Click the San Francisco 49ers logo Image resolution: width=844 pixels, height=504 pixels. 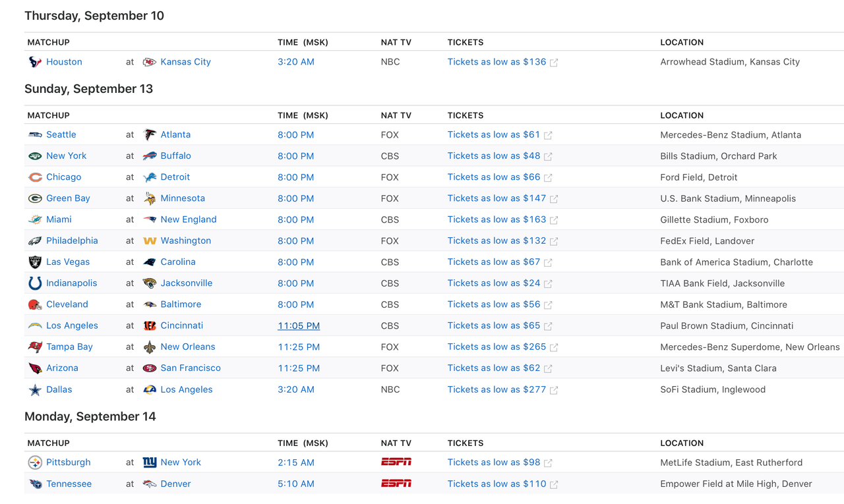click(x=150, y=368)
